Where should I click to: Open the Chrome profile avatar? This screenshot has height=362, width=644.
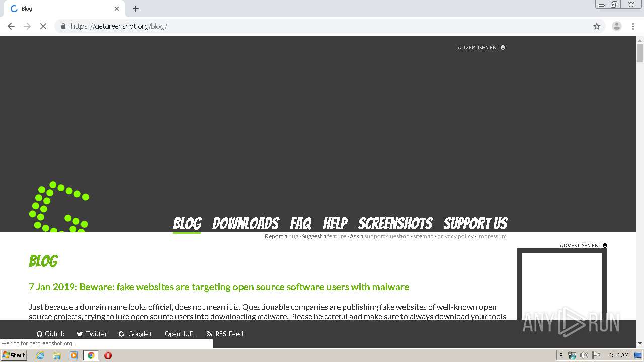(617, 26)
